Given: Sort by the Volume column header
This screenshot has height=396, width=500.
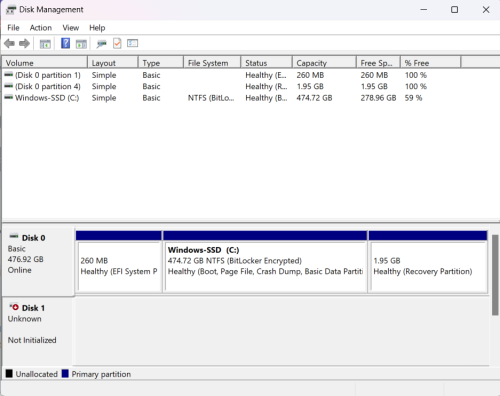Looking at the screenshot, I should coord(45,63).
